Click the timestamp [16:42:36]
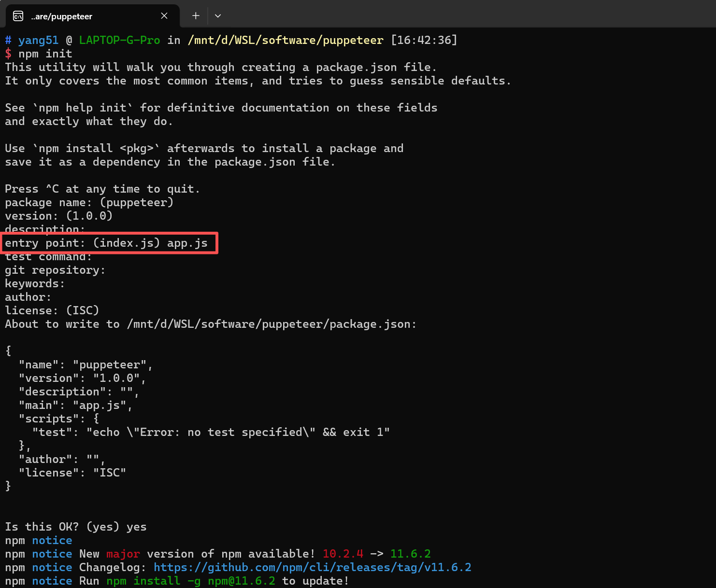Image resolution: width=716 pixels, height=588 pixels. [x=424, y=40]
